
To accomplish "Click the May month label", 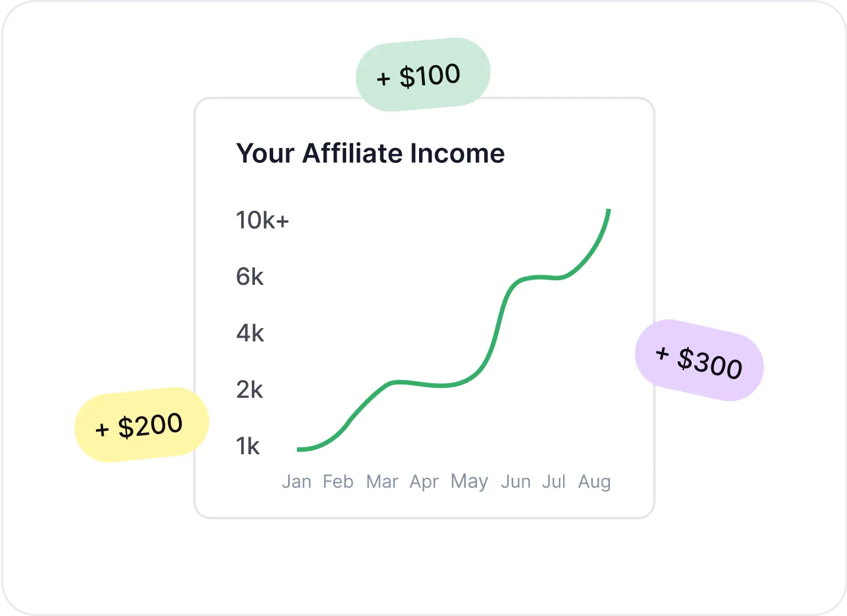I will [x=469, y=482].
